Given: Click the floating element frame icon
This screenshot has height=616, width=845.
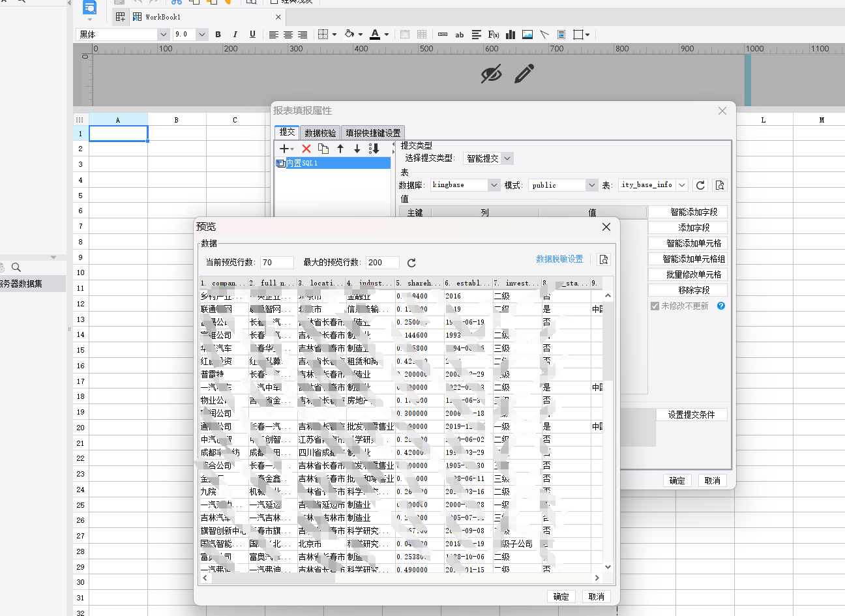Looking at the screenshot, I should (x=578, y=35).
